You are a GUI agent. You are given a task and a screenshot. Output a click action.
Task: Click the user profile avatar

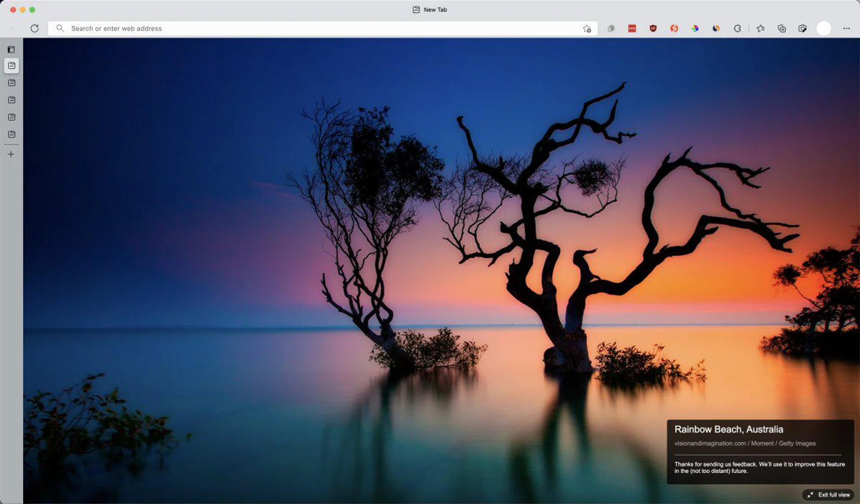point(823,28)
